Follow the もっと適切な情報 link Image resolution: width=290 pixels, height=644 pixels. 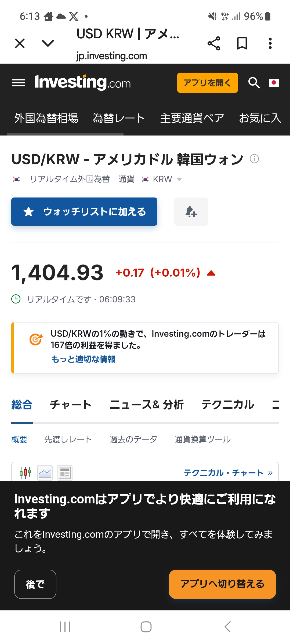point(83,359)
